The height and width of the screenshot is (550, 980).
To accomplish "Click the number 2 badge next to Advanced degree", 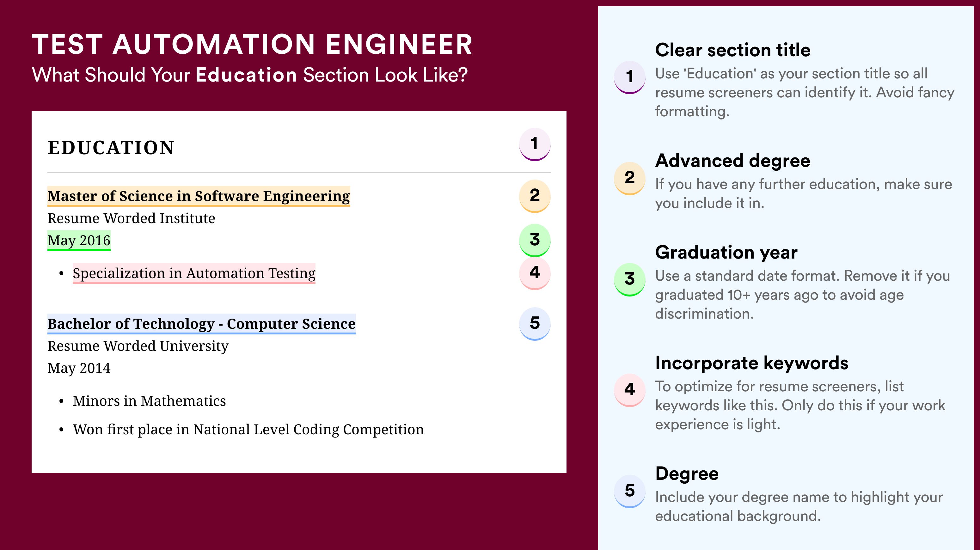I will click(x=630, y=178).
